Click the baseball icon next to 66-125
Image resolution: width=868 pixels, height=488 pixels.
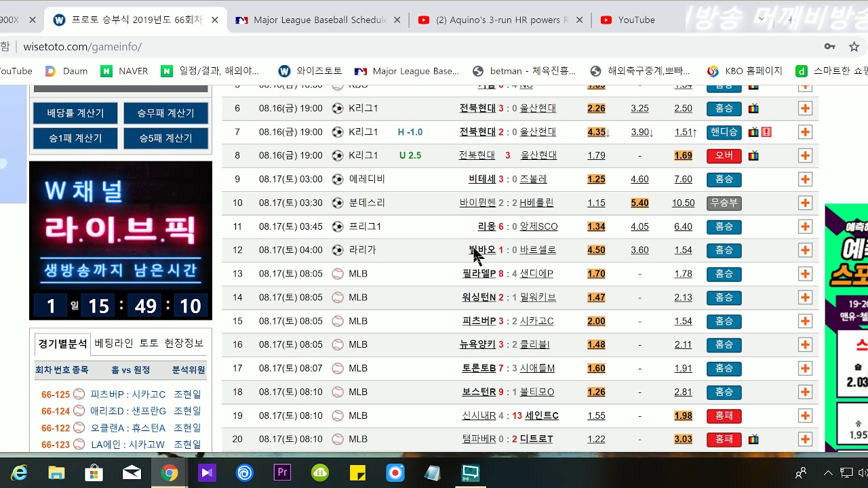[79, 394]
